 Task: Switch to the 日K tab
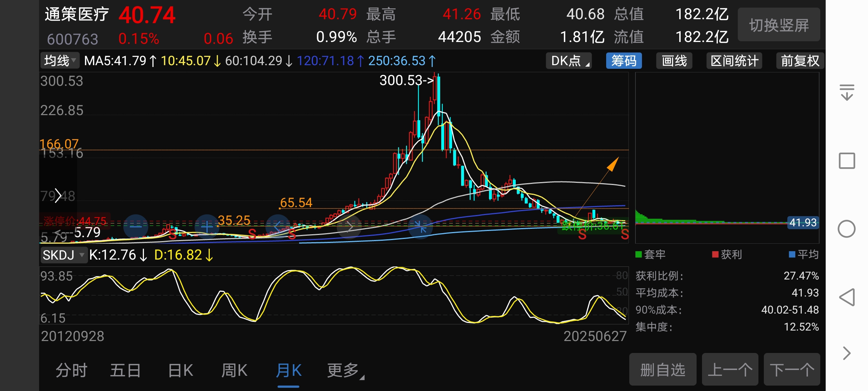point(180,370)
